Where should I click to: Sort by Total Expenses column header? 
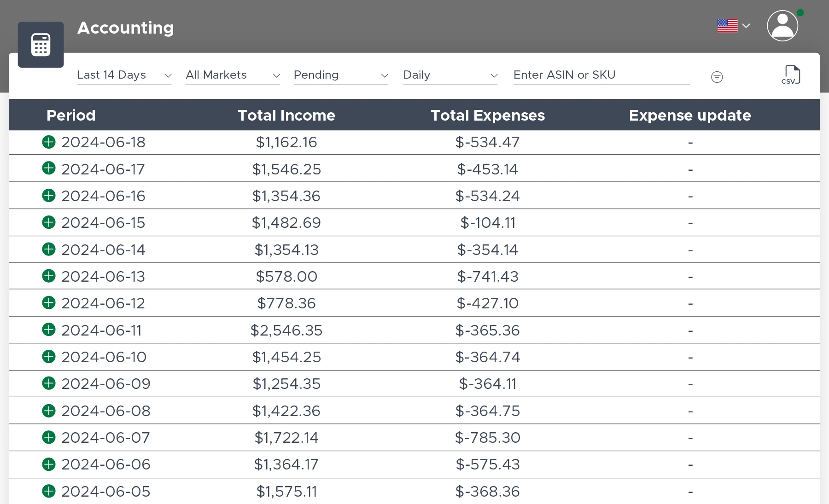tap(488, 115)
